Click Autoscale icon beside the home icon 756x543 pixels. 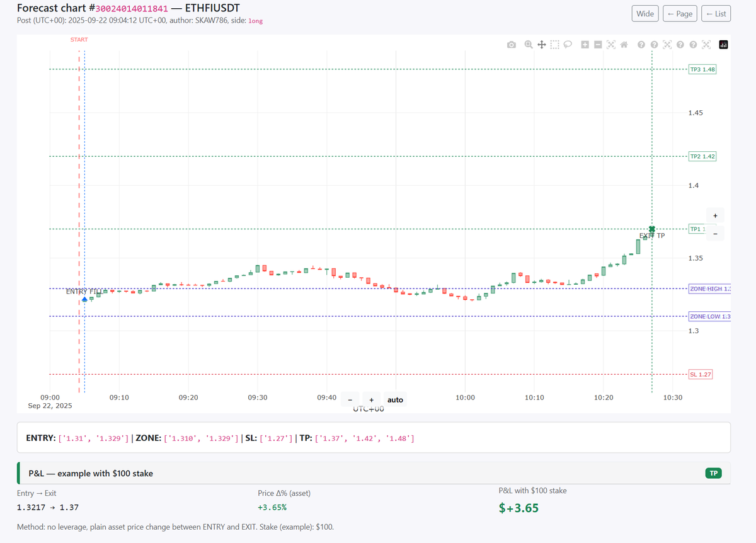[611, 45]
